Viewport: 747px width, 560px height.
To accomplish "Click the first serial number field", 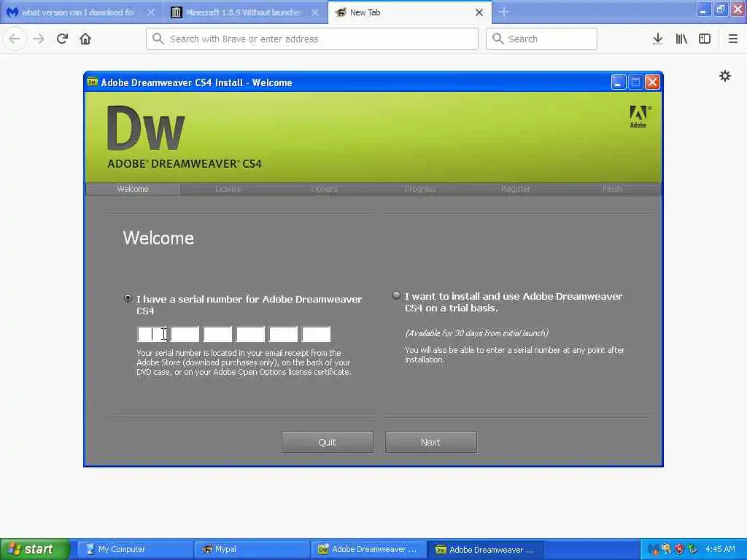I will coord(152,334).
